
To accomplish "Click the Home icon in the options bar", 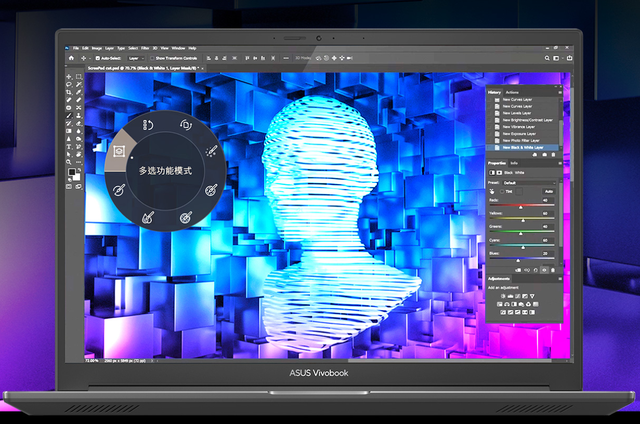I will click(x=72, y=59).
